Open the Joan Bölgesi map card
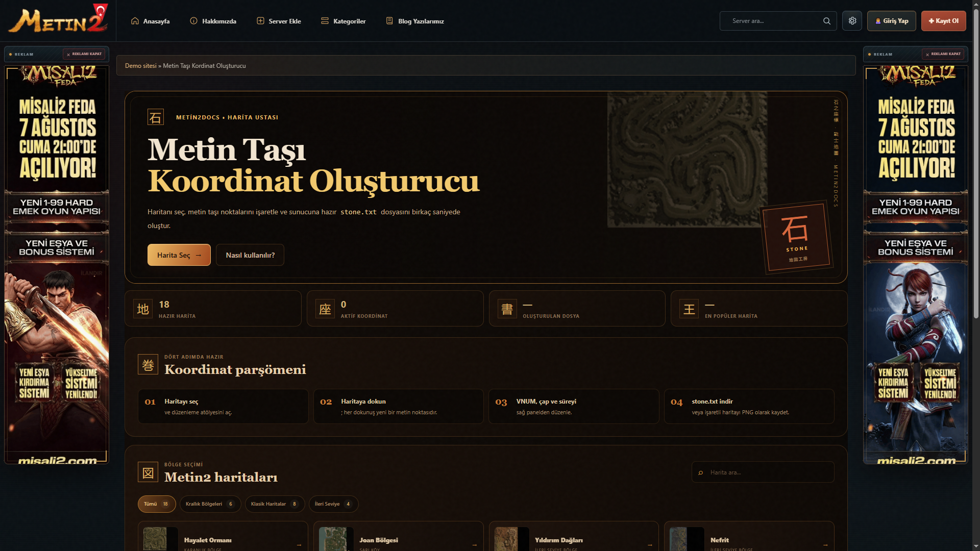Viewport: 980px width, 551px height. click(399, 536)
